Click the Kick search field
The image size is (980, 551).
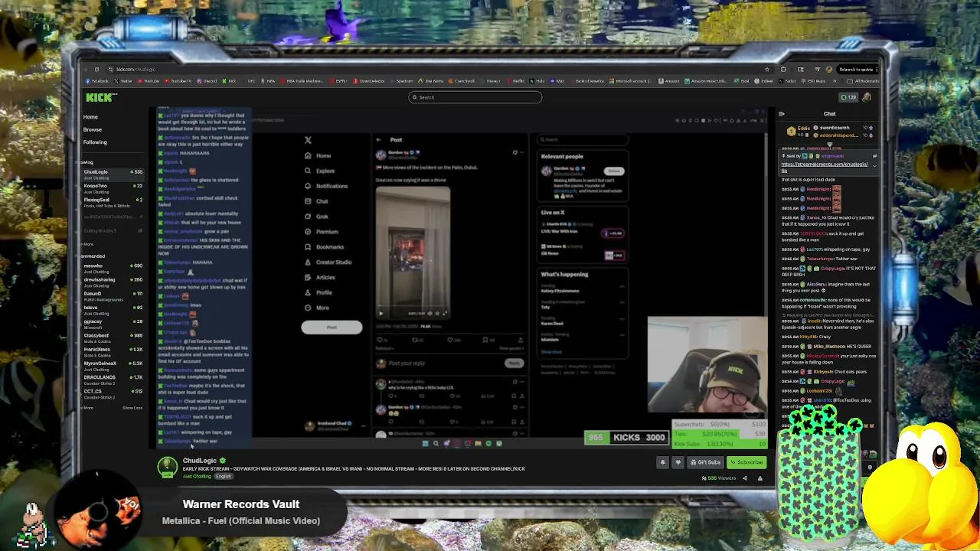coord(475,97)
